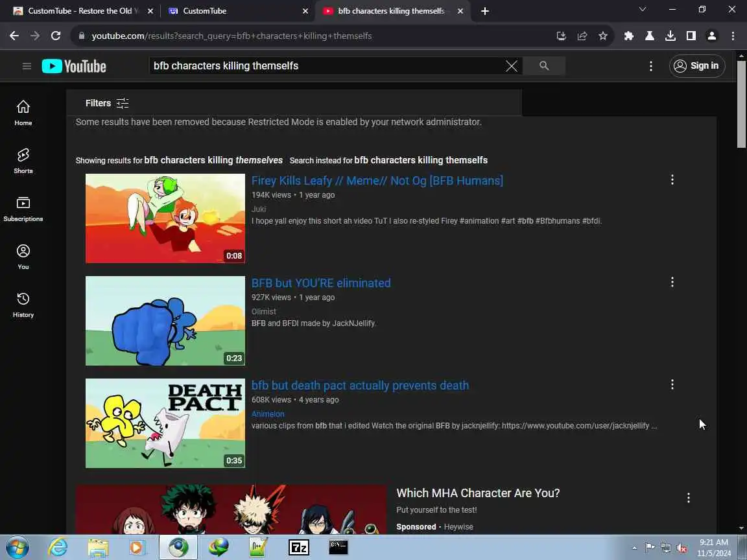Click the share page icon in address bar
This screenshot has height=560, width=747.
point(582,36)
